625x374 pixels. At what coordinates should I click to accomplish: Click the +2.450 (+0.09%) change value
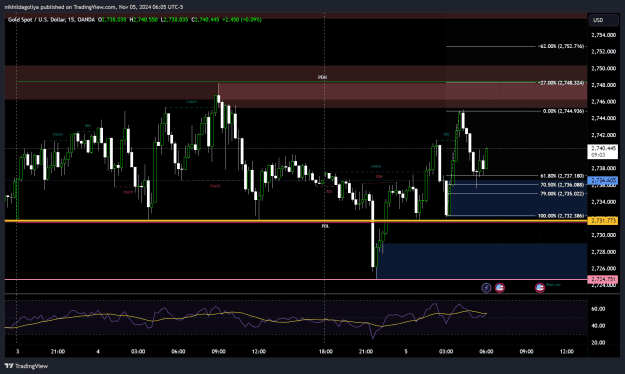click(242, 19)
